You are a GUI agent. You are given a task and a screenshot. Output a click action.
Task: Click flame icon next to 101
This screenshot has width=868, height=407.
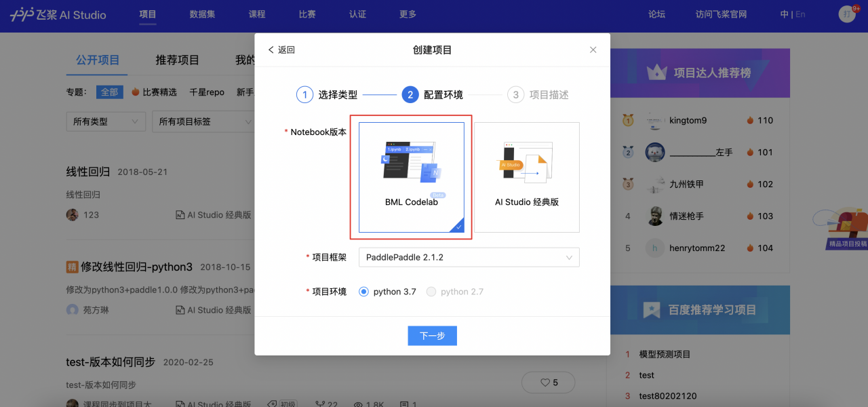point(750,152)
